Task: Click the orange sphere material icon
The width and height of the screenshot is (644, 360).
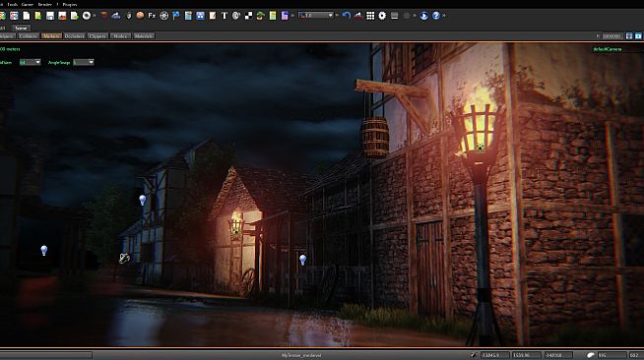Action: tap(140, 16)
